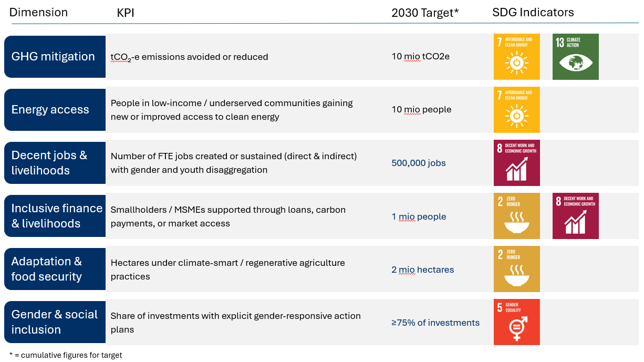
Task: Click SDG 7 icon in GHG mitigation row
Action: [516, 57]
